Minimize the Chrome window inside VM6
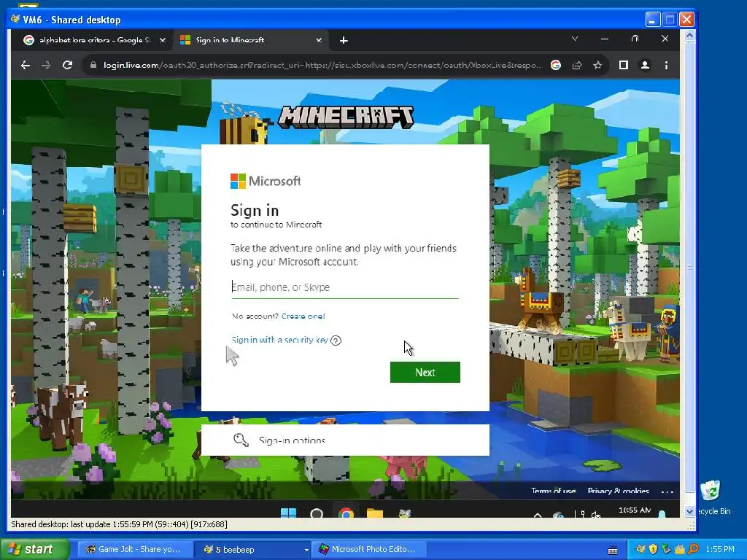The width and height of the screenshot is (747, 560). coord(605,39)
